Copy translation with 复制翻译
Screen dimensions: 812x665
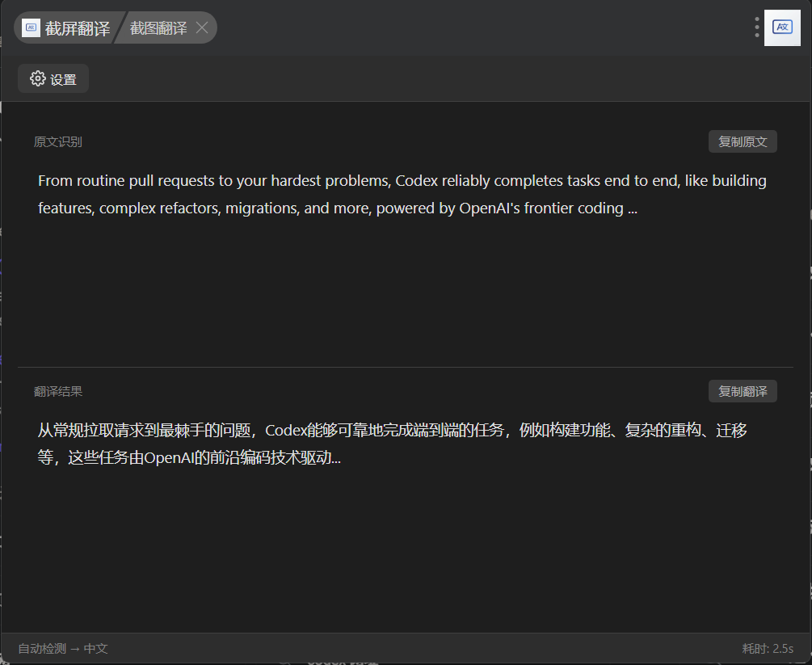(743, 391)
